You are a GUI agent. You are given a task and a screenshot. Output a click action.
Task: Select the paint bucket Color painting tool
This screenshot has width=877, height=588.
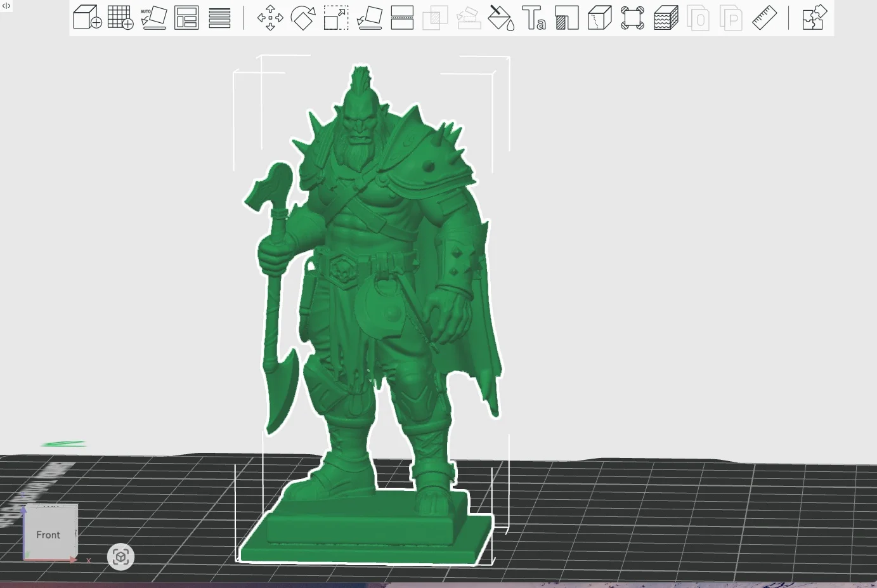click(501, 17)
